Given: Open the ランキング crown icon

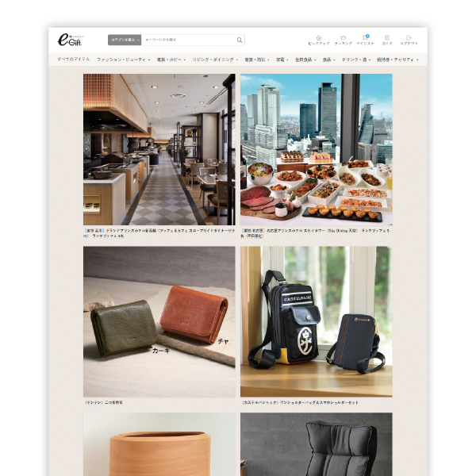Looking at the screenshot, I should tap(343, 40).
